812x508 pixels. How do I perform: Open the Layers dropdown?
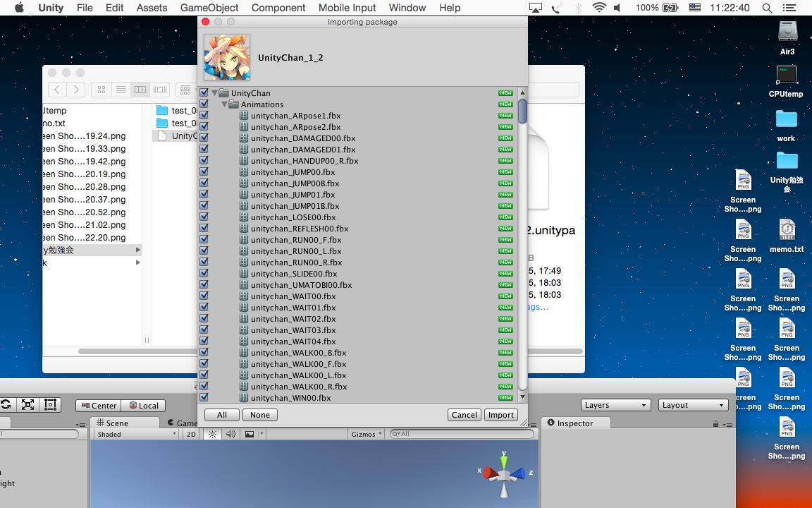(x=615, y=405)
